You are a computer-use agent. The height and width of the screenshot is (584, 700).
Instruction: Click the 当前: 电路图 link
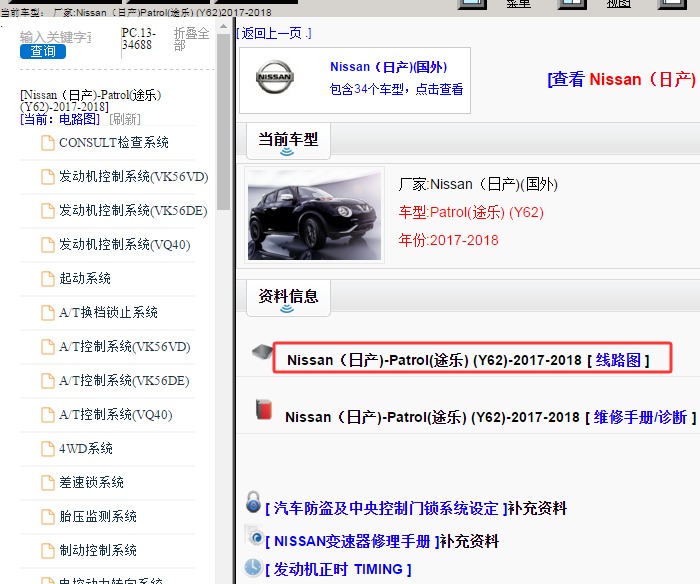(x=60, y=119)
